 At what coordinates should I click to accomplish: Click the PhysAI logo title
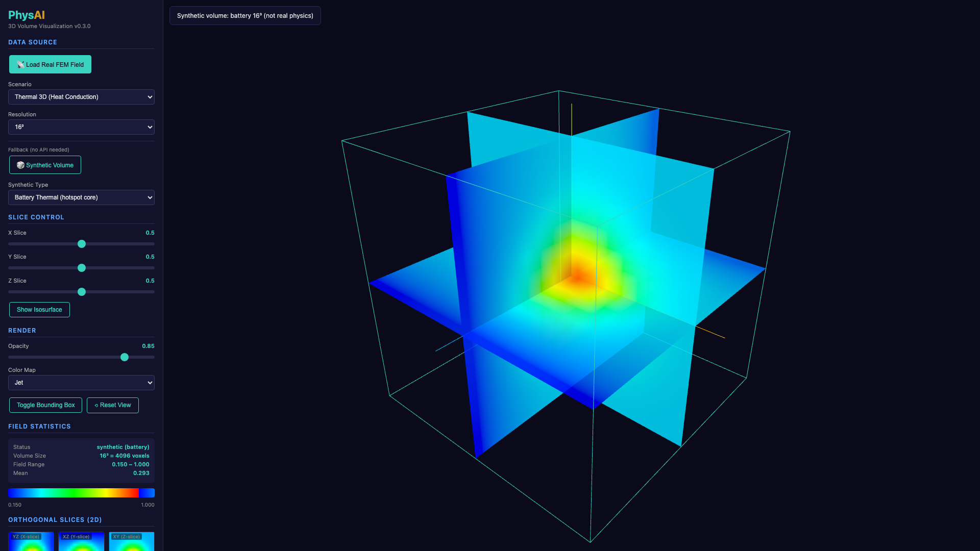coord(27,15)
